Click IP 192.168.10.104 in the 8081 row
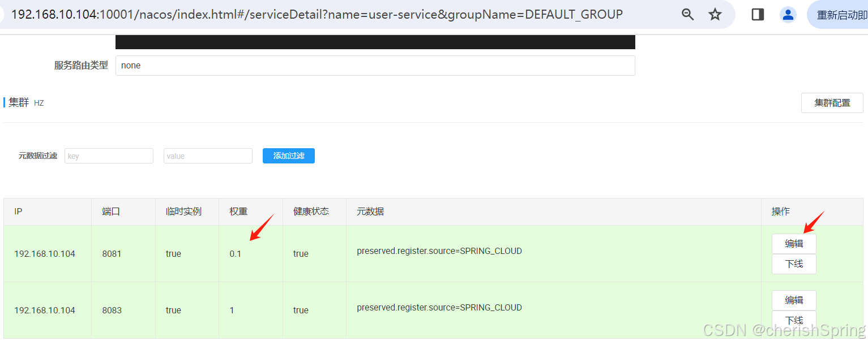The width and height of the screenshot is (868, 345). 45,254
